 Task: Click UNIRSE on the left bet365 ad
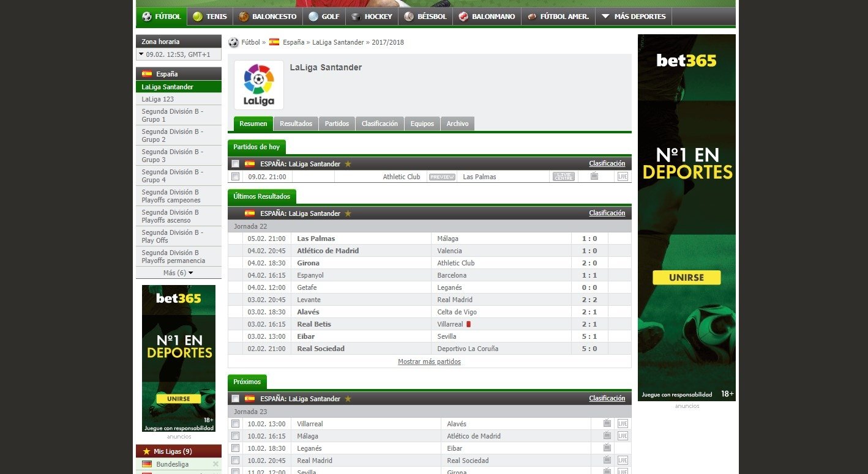(178, 399)
